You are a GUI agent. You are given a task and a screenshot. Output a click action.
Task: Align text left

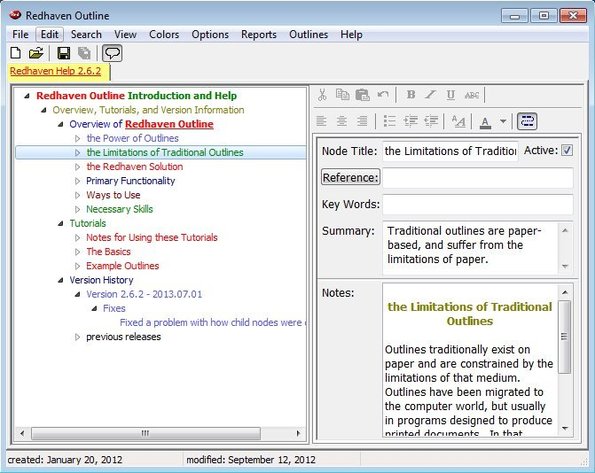coord(321,121)
